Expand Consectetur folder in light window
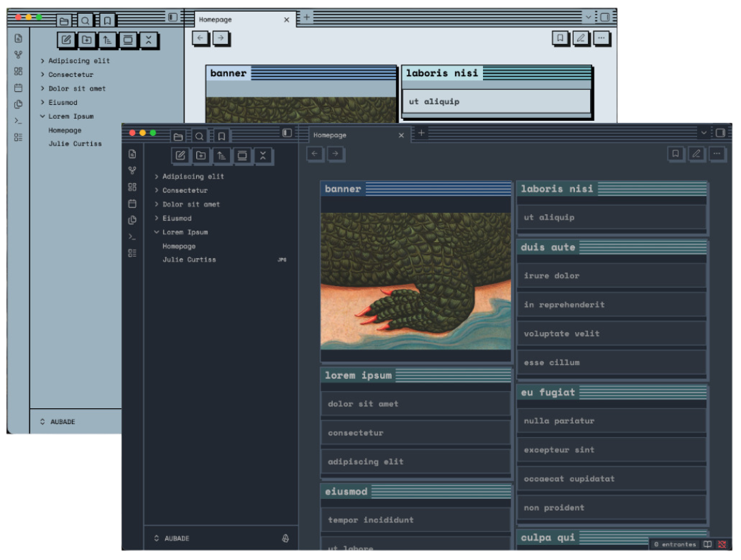Image resolution: width=741 pixels, height=560 pixels. tap(67, 75)
